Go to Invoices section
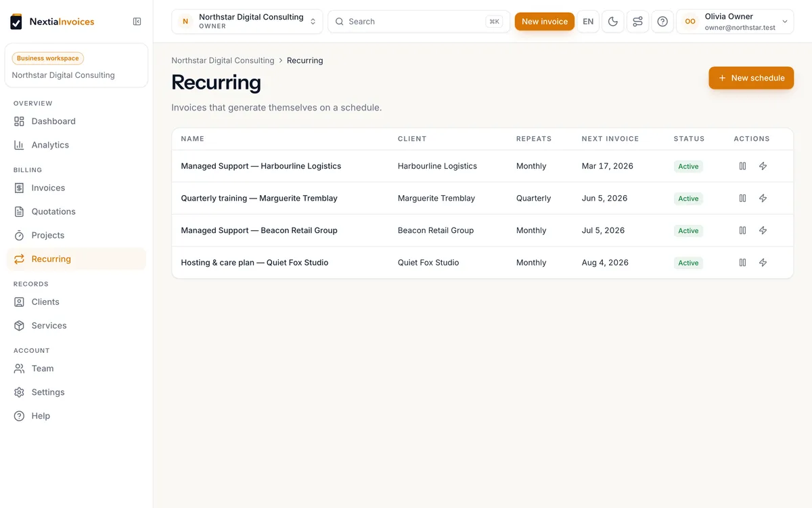Viewport: 812px width, 508px height. pos(76,188)
